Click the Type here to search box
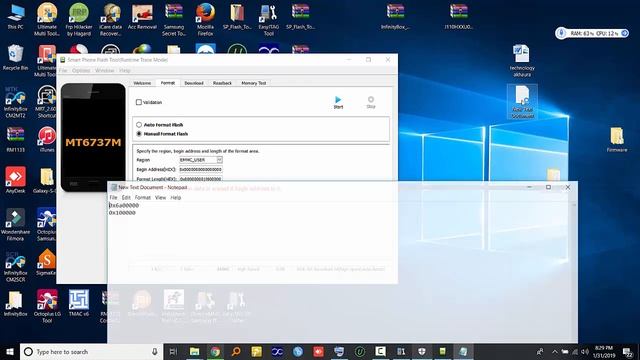 [x=92, y=351]
